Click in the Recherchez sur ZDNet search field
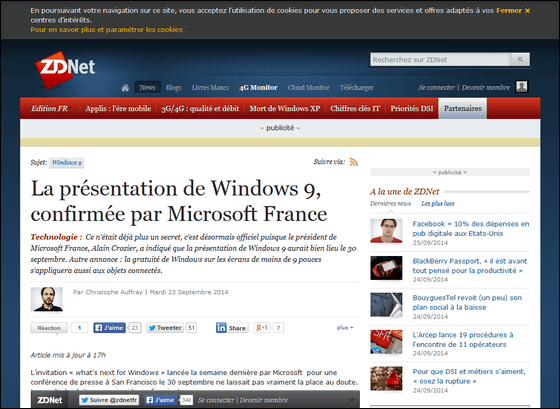560x409 pixels. click(x=441, y=60)
